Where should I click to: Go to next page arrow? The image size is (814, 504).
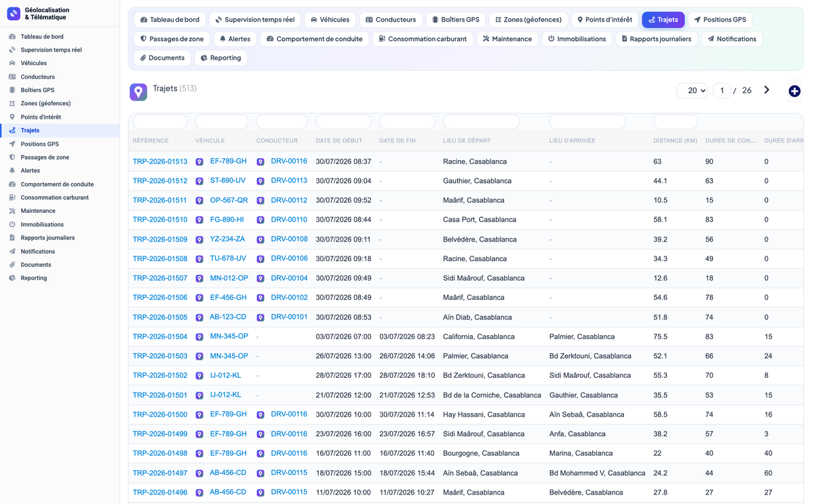click(767, 90)
